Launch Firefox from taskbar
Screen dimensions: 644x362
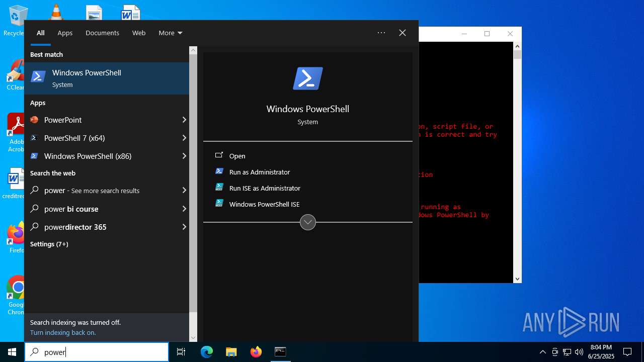pyautogui.click(x=256, y=352)
